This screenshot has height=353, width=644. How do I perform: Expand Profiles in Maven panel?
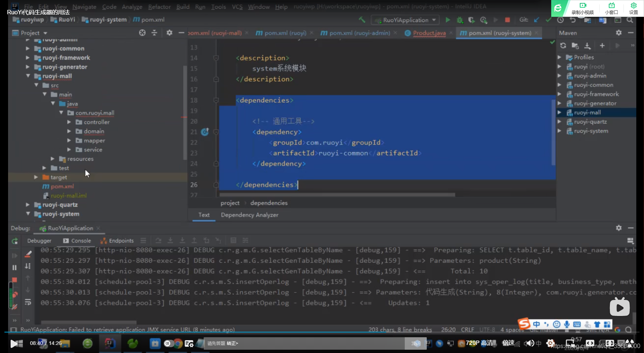tap(559, 57)
